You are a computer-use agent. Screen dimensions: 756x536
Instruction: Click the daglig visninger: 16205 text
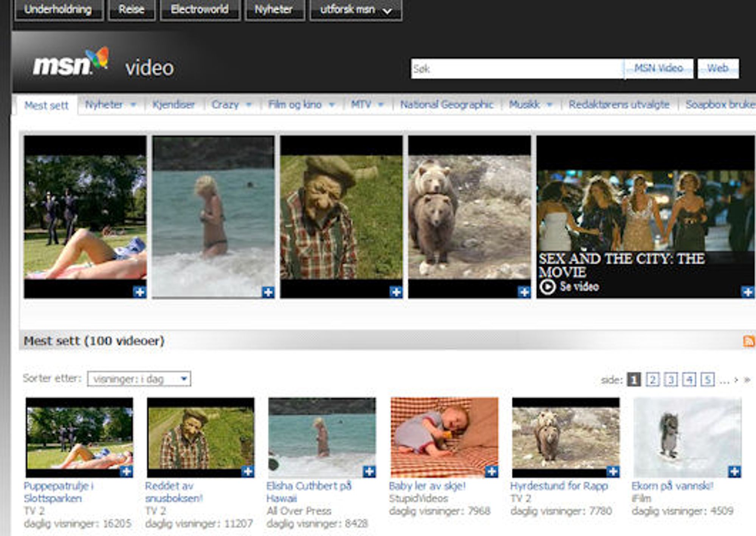(77, 524)
